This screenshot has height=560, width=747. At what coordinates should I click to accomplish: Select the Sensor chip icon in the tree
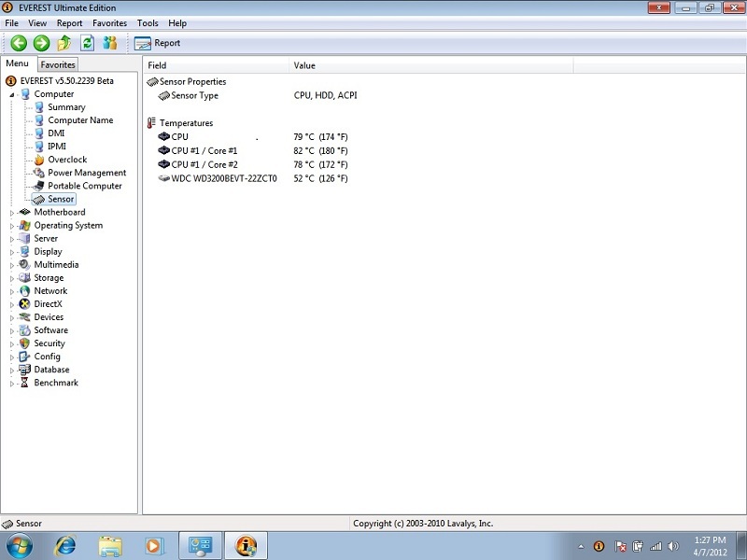click(39, 199)
